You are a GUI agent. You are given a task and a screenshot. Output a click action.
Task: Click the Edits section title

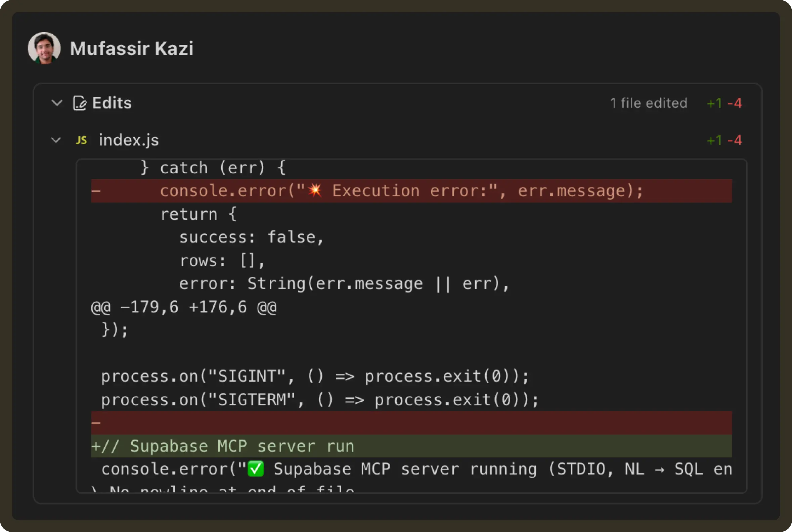[x=112, y=103]
